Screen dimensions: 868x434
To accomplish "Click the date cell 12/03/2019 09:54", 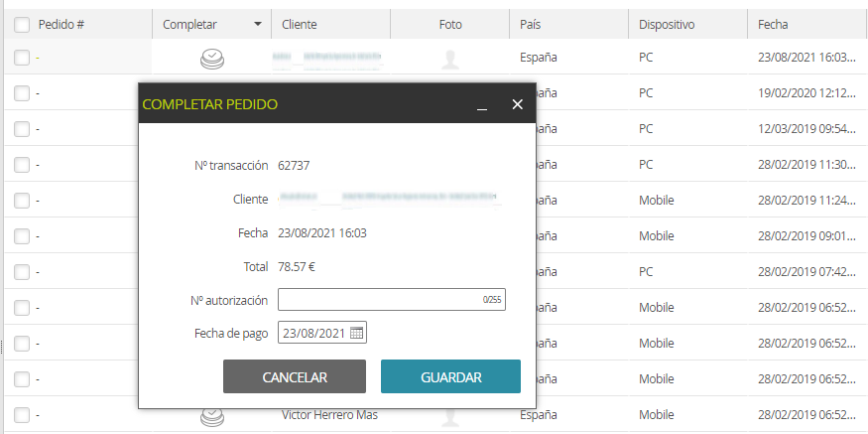I will tap(807, 128).
